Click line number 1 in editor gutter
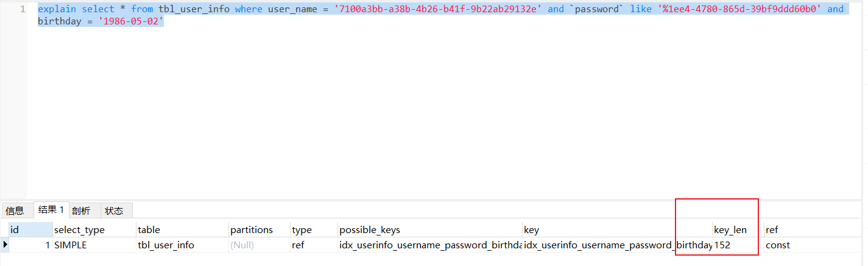The width and height of the screenshot is (868, 266). click(x=23, y=9)
